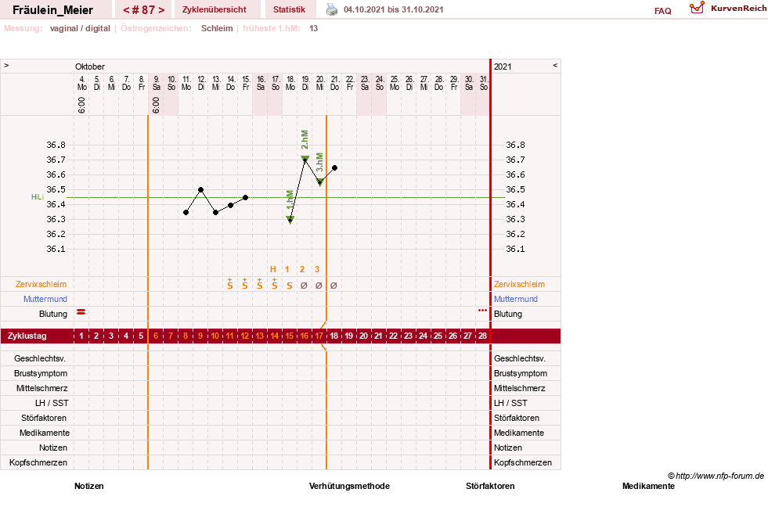Click the Fräulein_Meier profile name

(53, 10)
